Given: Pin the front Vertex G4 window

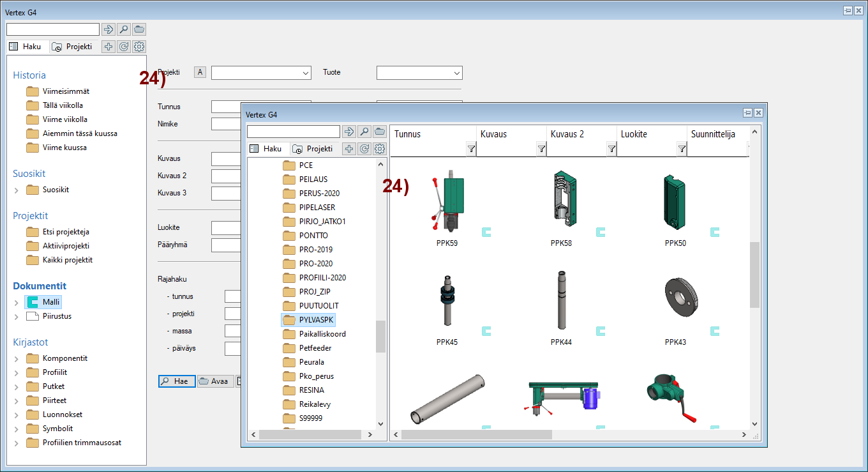Looking at the screenshot, I should click(x=747, y=113).
